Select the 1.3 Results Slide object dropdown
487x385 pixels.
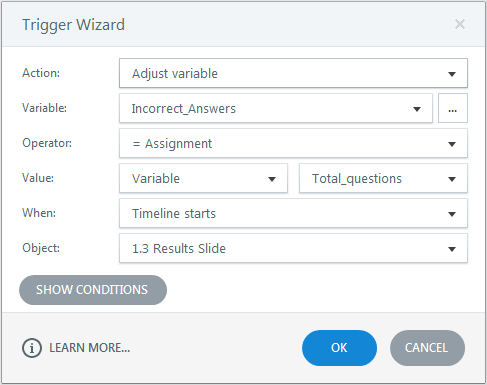(293, 248)
